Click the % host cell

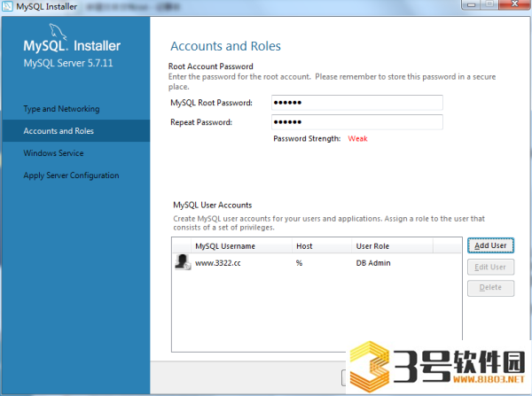tap(299, 263)
